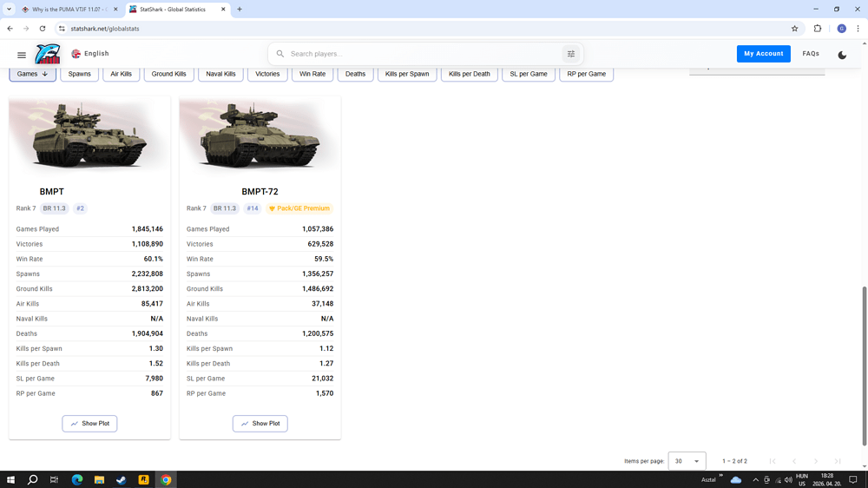Open Windows Start menu

(10, 479)
